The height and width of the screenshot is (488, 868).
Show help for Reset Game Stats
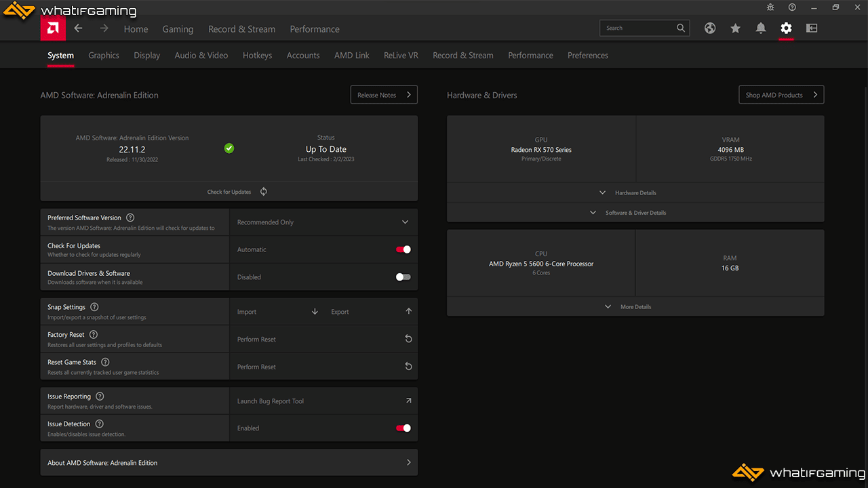pos(105,362)
